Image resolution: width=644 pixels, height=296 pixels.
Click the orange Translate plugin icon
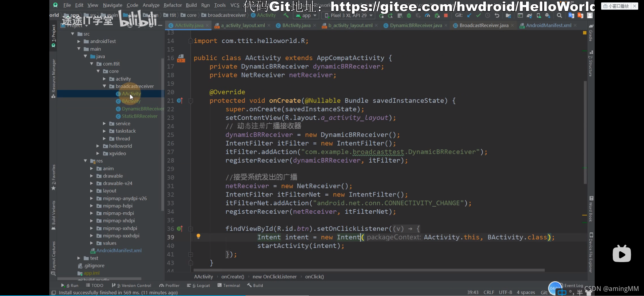[580, 15]
